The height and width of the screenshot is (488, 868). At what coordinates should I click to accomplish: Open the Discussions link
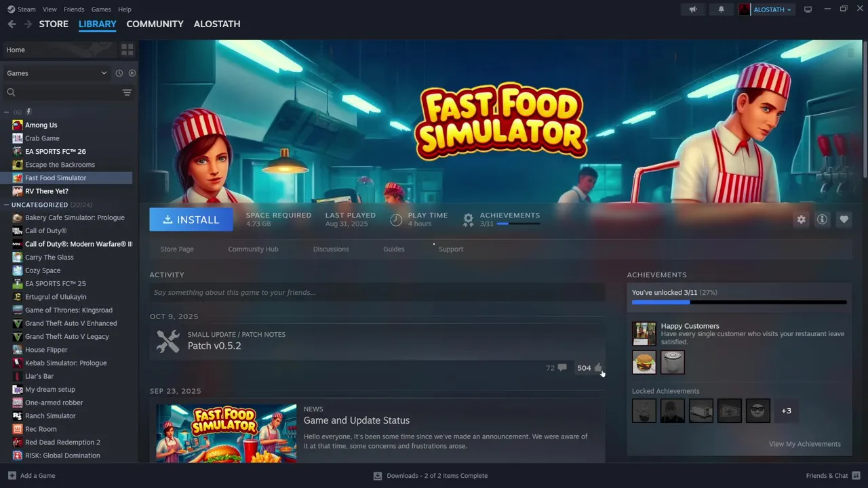tap(331, 249)
